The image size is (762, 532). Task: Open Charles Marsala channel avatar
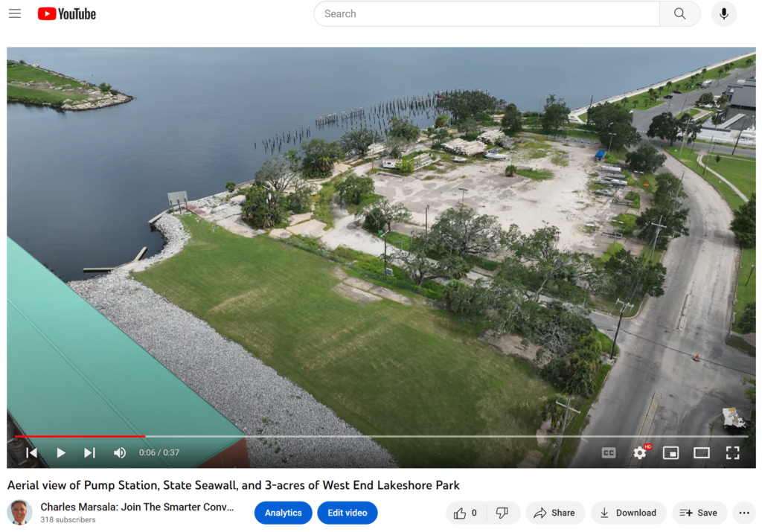coord(19,513)
